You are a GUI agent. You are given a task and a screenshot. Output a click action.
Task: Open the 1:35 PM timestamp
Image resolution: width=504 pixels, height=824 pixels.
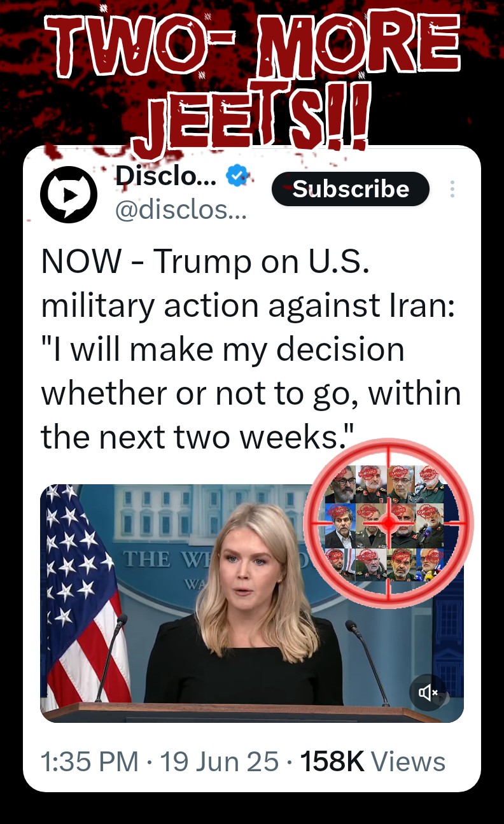[x=90, y=762]
